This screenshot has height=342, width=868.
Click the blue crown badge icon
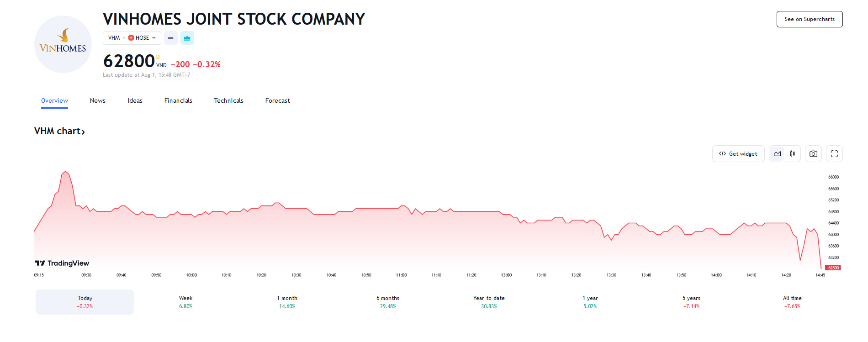(x=187, y=38)
